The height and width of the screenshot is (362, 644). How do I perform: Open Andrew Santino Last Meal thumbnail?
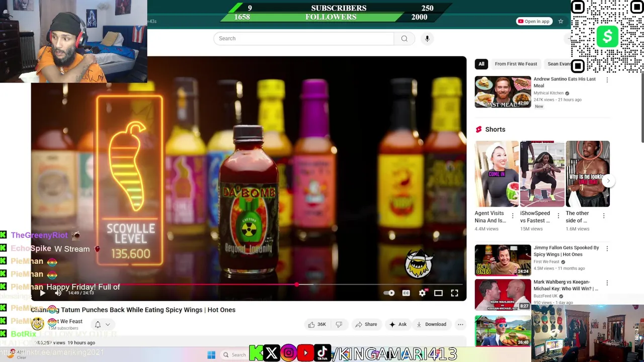point(503,92)
